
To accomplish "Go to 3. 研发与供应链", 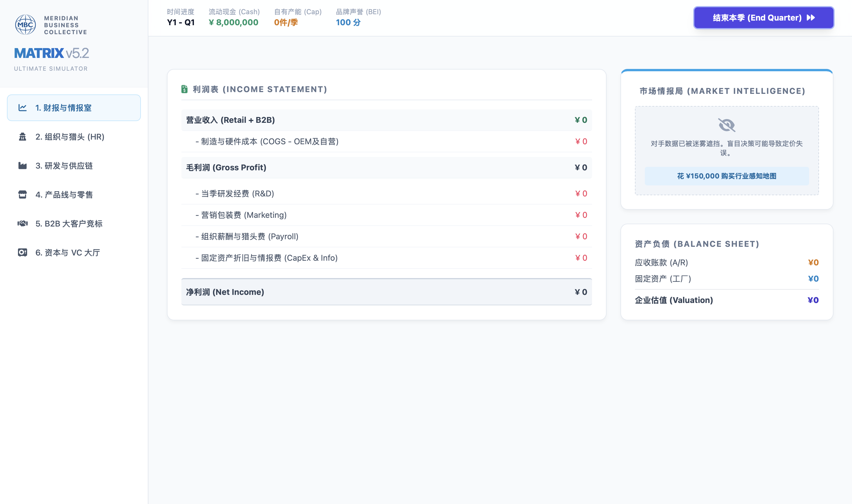I will click(x=74, y=166).
